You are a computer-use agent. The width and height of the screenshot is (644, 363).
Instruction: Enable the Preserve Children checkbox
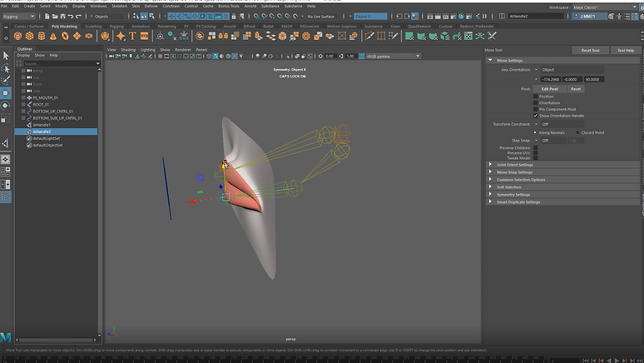click(535, 147)
